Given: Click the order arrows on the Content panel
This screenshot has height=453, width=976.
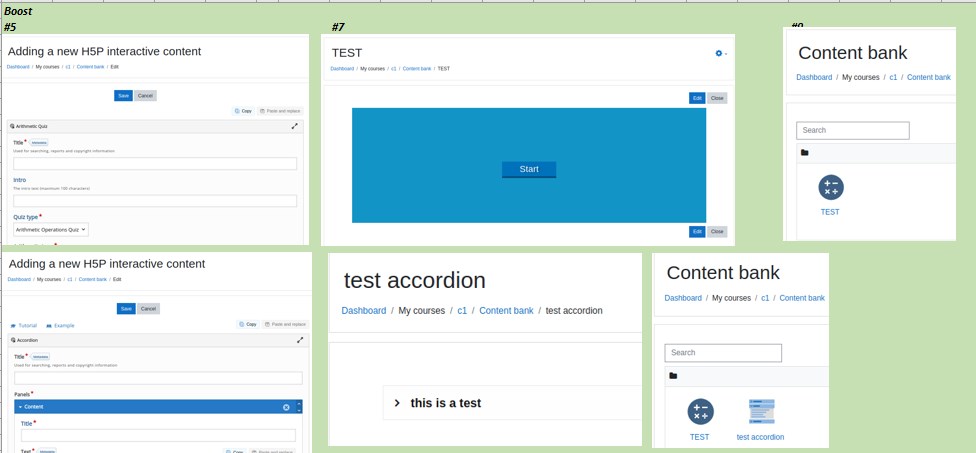Looking at the screenshot, I should click(299, 407).
